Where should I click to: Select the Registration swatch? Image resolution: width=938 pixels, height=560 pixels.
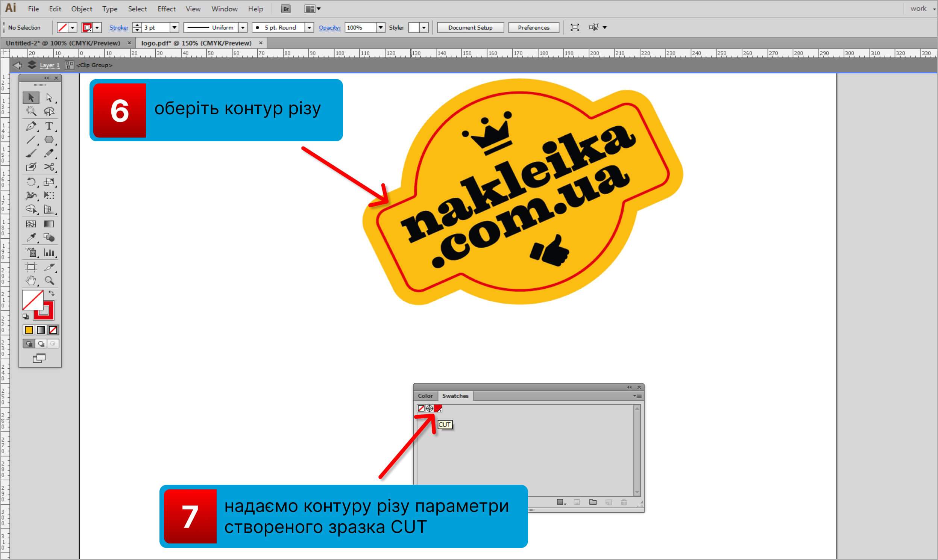pos(430,408)
